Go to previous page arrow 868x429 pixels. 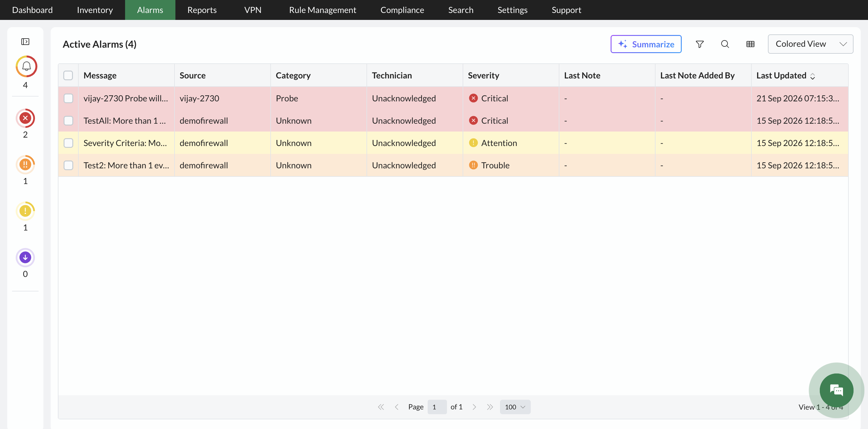click(397, 407)
